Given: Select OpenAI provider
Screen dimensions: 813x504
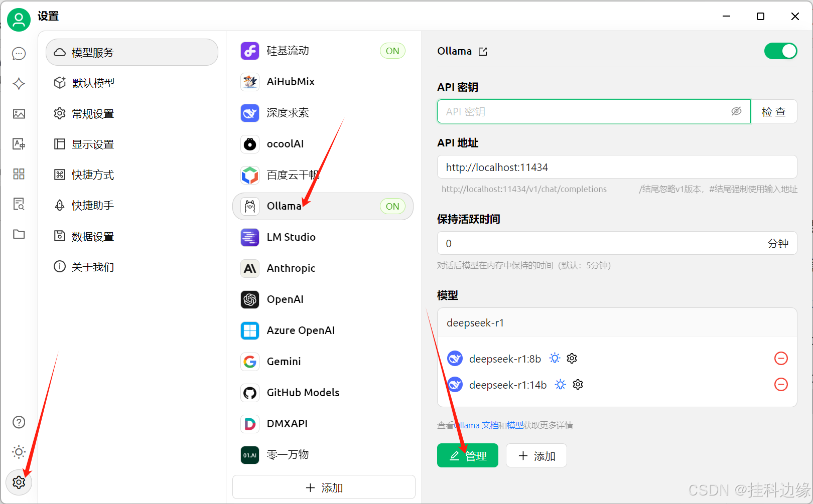Looking at the screenshot, I should click(x=323, y=299).
